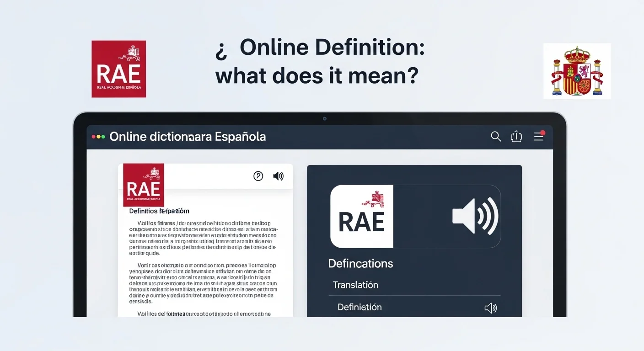Toggle the yellow window control dot
The image size is (644, 351).
click(x=98, y=136)
